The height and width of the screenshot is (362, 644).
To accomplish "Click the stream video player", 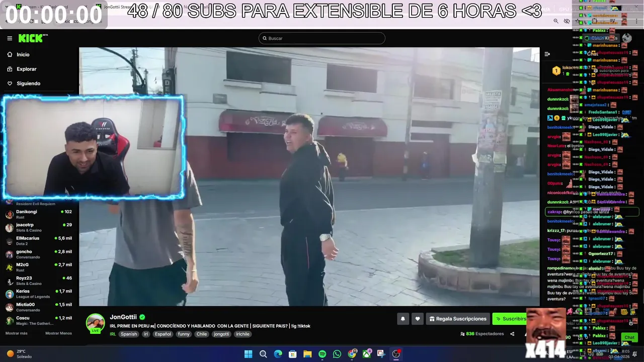I will click(309, 176).
